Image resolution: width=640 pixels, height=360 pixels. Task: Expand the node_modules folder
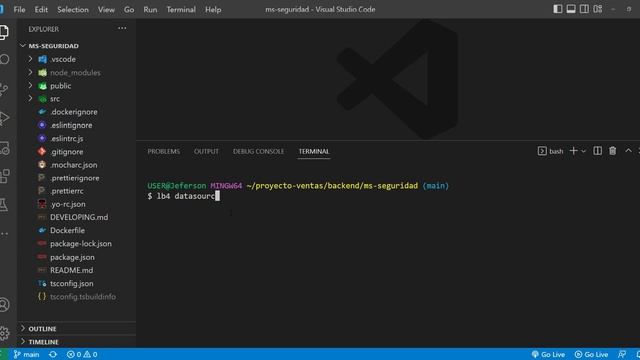(x=76, y=73)
